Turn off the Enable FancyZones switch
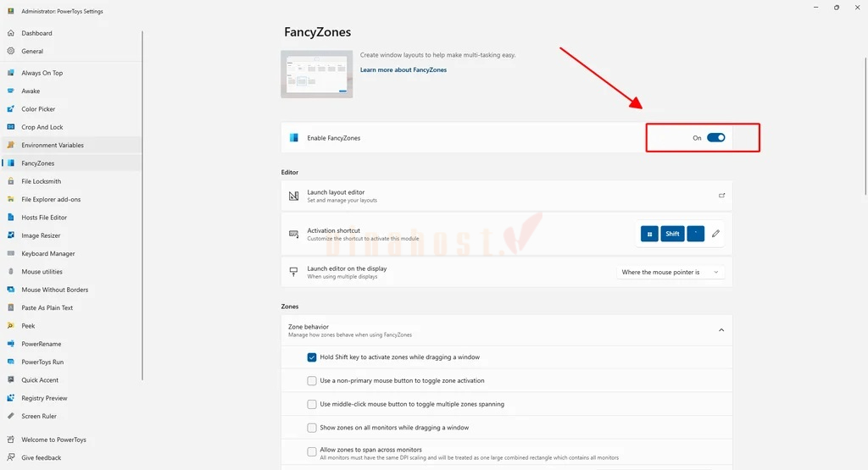 715,138
